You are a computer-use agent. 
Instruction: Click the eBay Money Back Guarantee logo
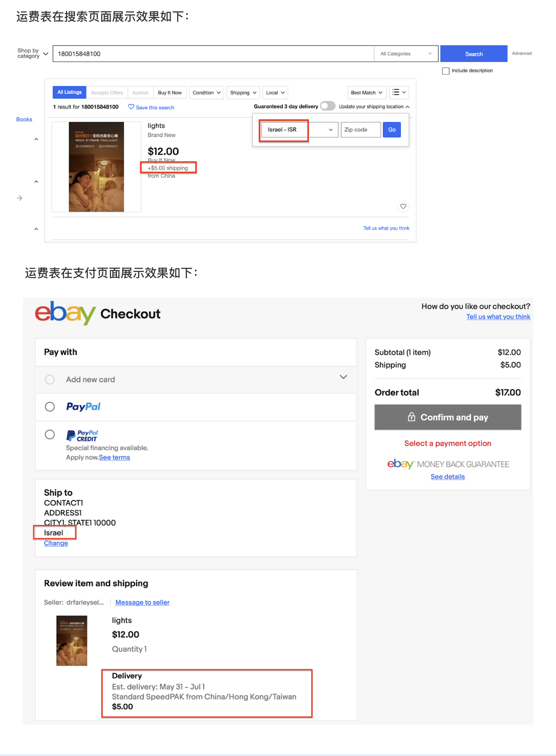[x=448, y=464]
